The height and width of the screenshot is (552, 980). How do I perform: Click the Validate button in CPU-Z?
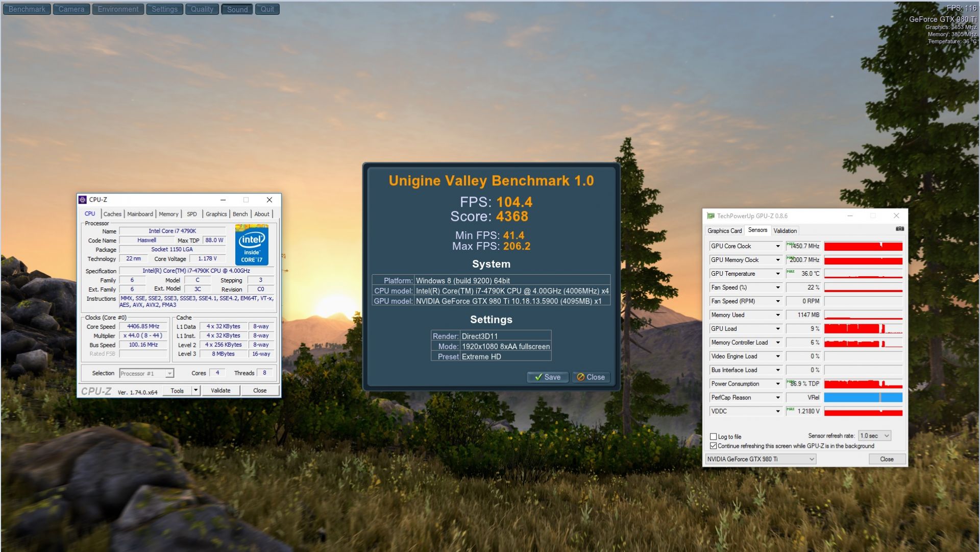220,391
